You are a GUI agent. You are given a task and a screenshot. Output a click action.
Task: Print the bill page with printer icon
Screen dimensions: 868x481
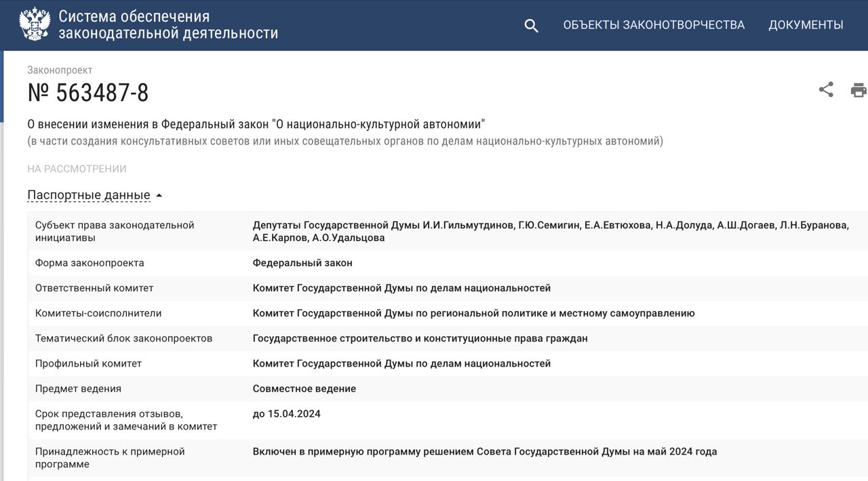(859, 90)
